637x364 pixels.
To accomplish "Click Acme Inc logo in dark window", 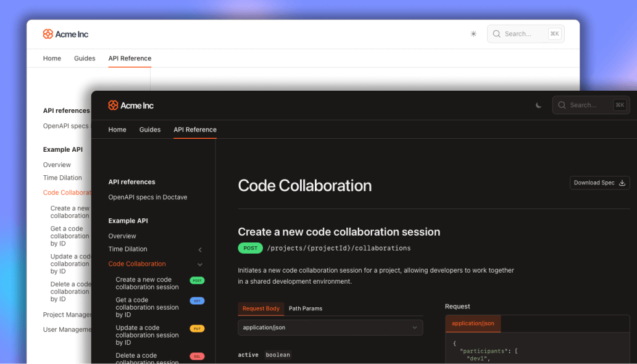I will tap(131, 105).
